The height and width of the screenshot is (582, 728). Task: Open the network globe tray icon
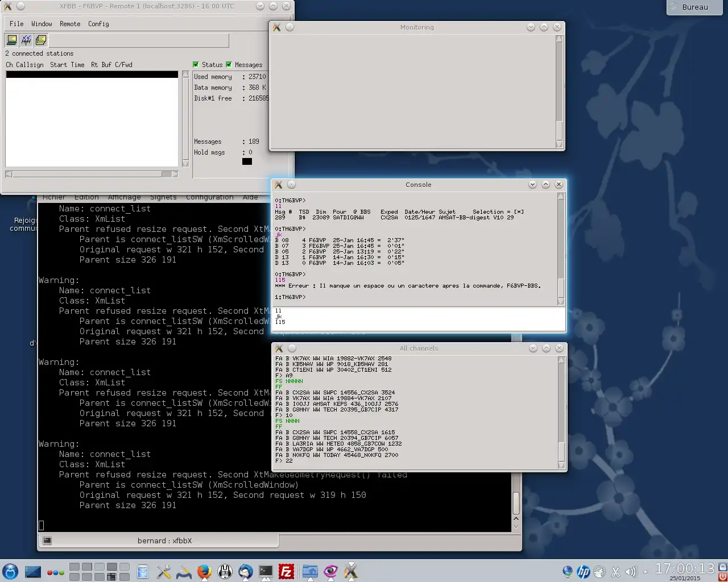coord(568,571)
